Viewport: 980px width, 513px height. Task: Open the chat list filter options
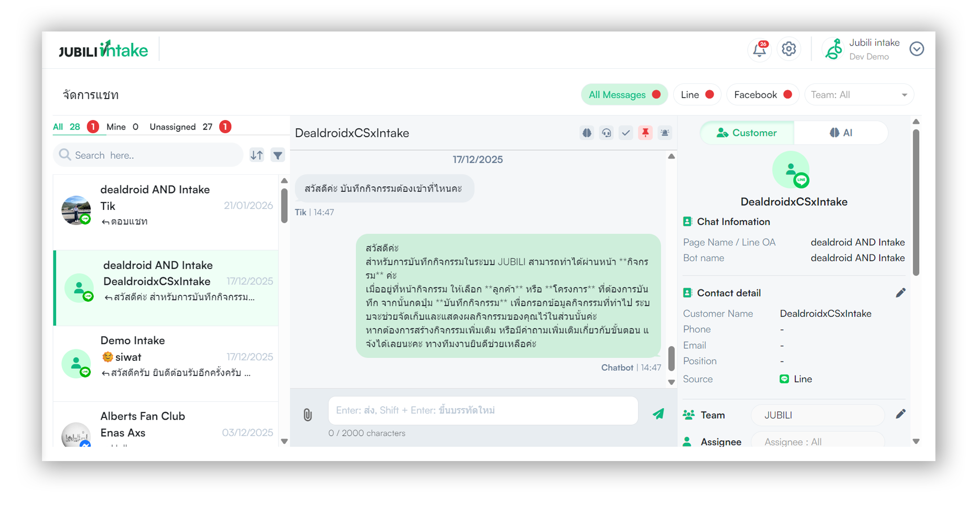278,155
